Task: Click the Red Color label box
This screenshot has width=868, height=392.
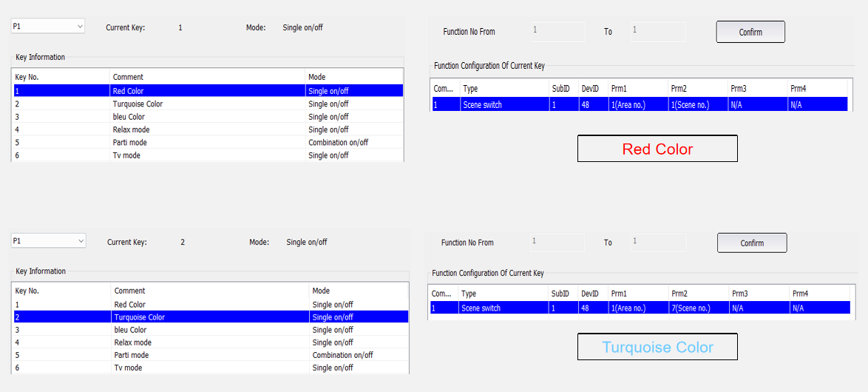Action: [657, 149]
